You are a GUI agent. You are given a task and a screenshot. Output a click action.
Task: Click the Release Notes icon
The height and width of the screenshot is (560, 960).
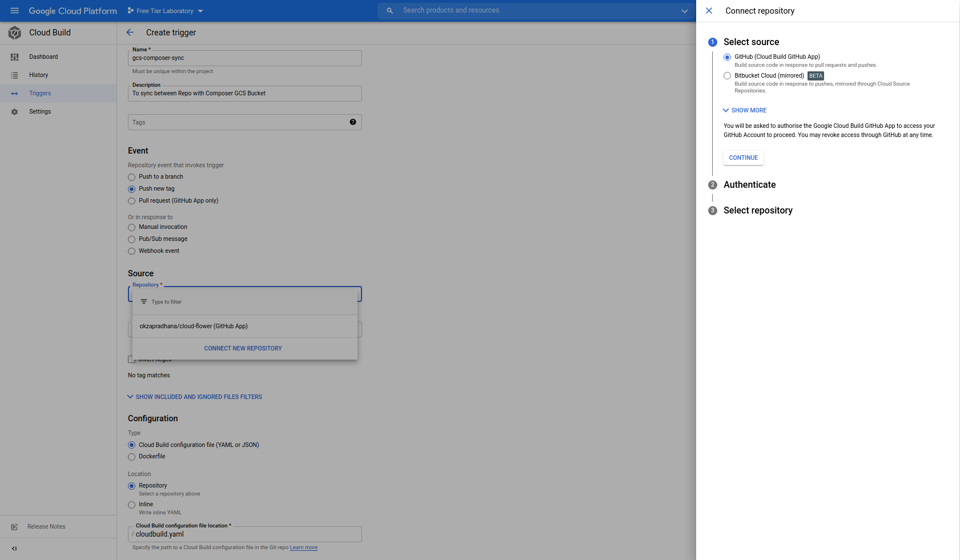coord(15,527)
